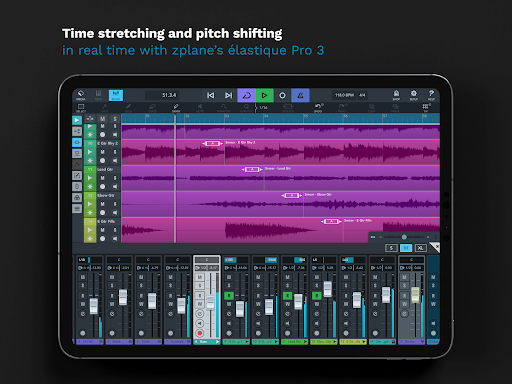
Task: Open the Help question mark icon
Action: [431, 95]
